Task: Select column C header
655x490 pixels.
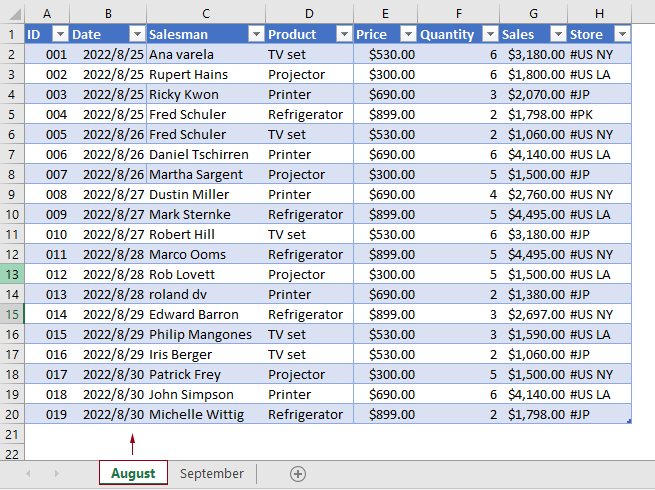Action: pos(206,14)
